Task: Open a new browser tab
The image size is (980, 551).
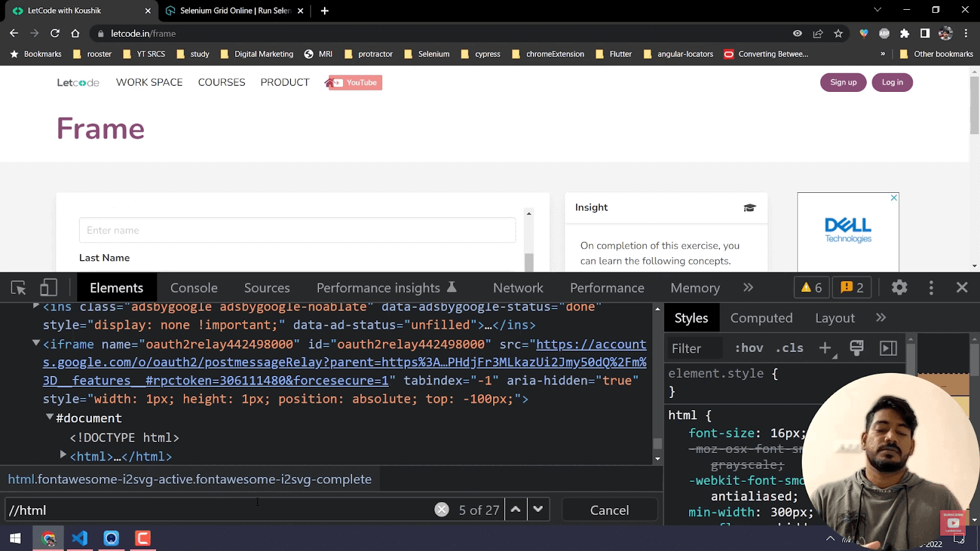Action: [x=325, y=10]
